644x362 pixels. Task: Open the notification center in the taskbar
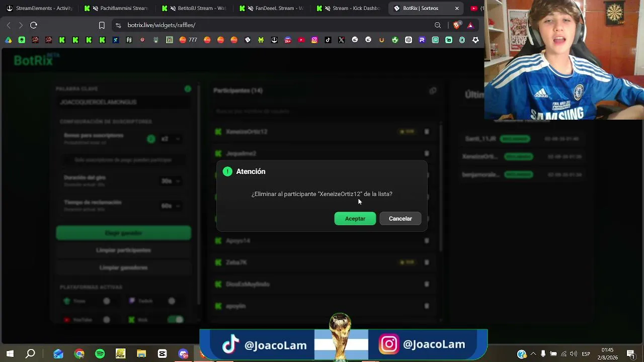click(631, 354)
